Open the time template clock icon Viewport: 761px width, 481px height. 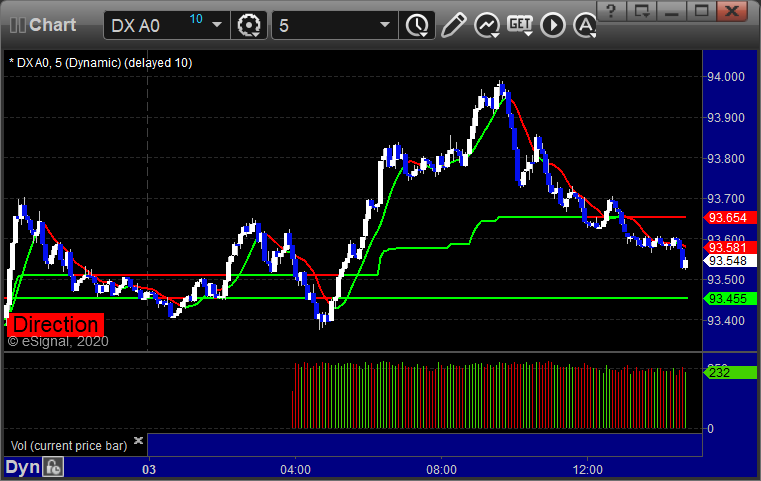point(417,25)
